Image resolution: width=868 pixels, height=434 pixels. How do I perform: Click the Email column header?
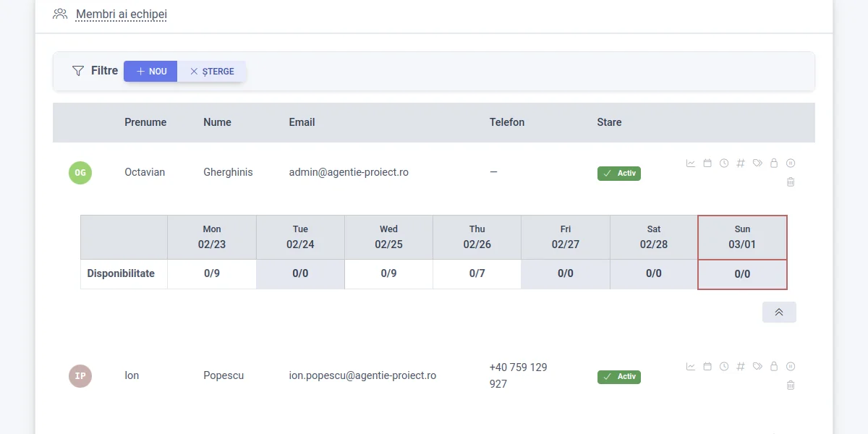coord(302,122)
